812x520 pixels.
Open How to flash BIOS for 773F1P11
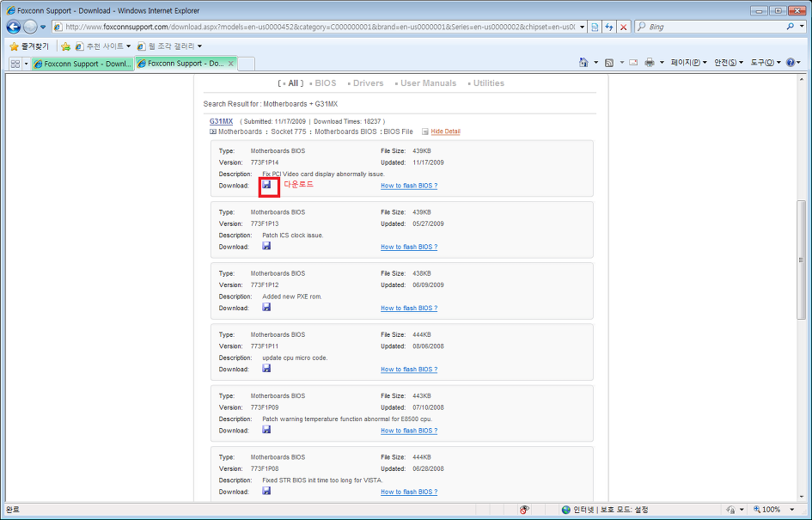tap(409, 370)
